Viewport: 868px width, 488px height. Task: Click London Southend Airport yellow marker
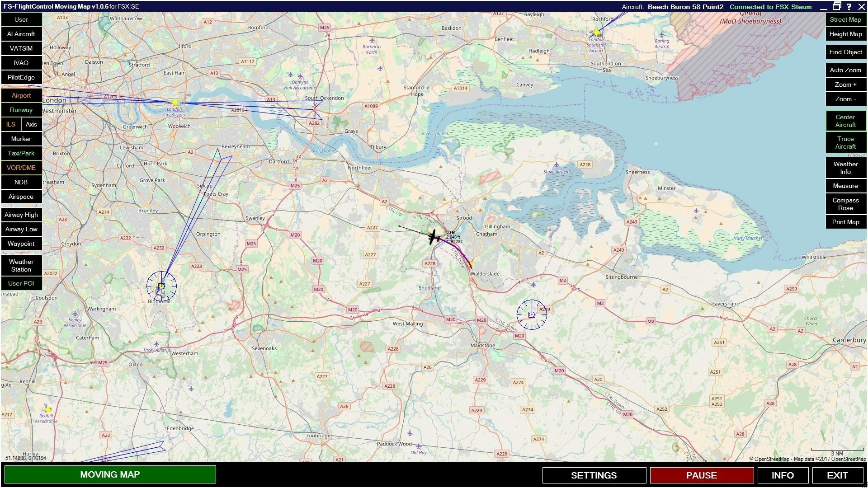(596, 33)
